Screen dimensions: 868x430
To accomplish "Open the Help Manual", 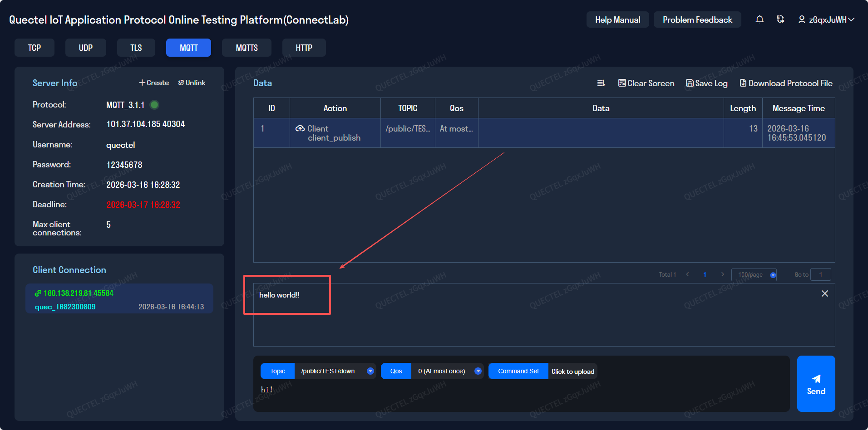I will coord(617,20).
